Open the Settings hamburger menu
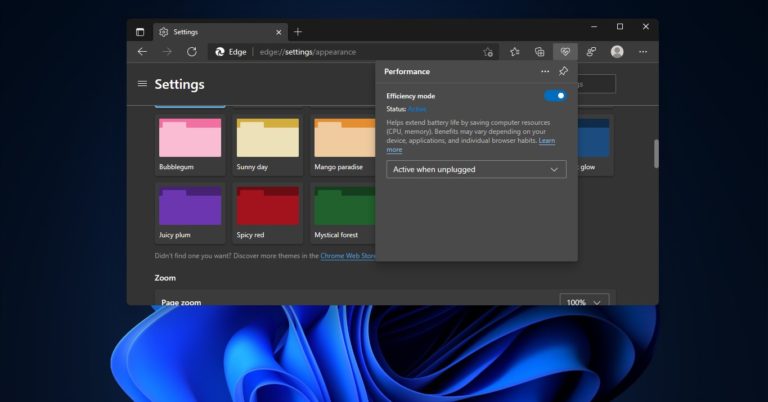The width and height of the screenshot is (768, 402). tap(142, 84)
